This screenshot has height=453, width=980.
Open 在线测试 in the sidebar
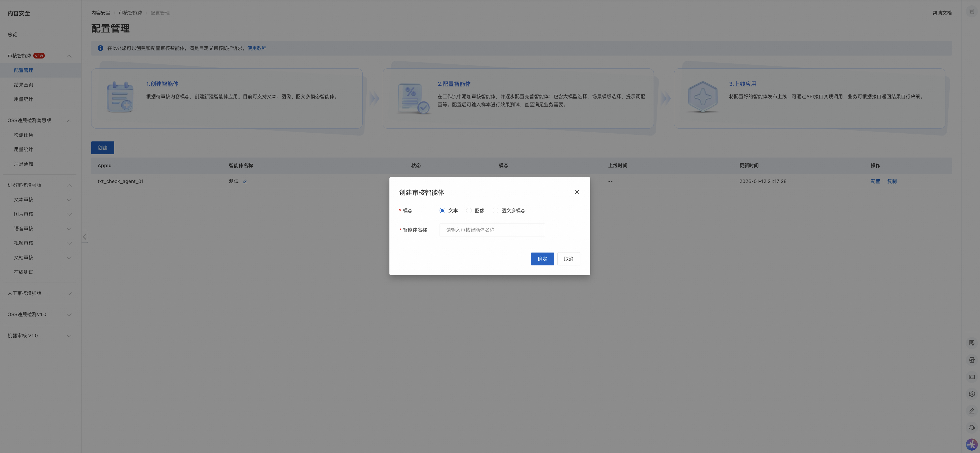(x=24, y=272)
